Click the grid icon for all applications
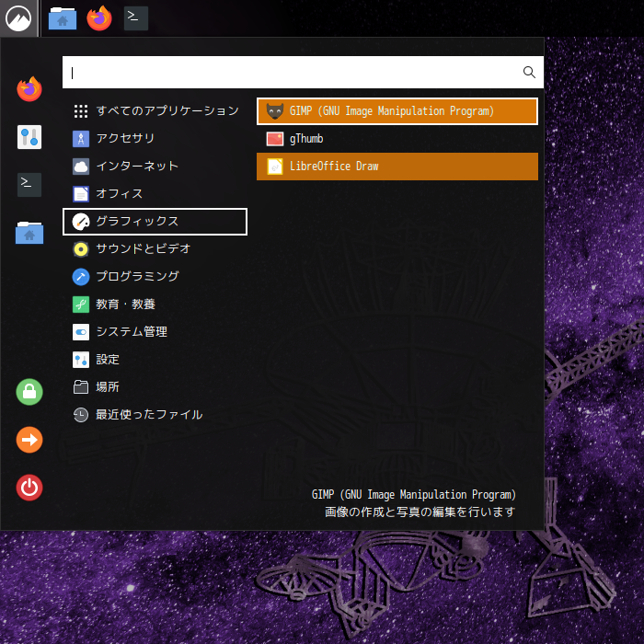Screen dimensions: 644x644 [x=81, y=111]
